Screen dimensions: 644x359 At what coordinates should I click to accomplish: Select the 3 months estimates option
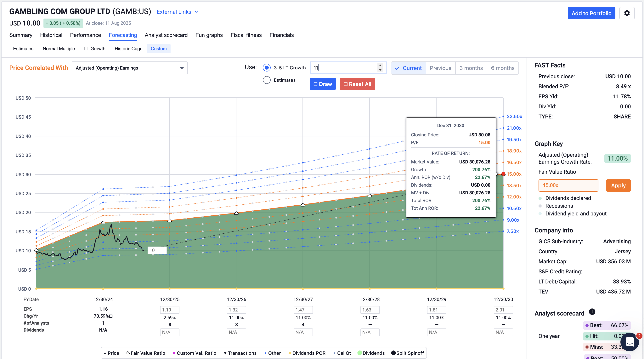(471, 68)
